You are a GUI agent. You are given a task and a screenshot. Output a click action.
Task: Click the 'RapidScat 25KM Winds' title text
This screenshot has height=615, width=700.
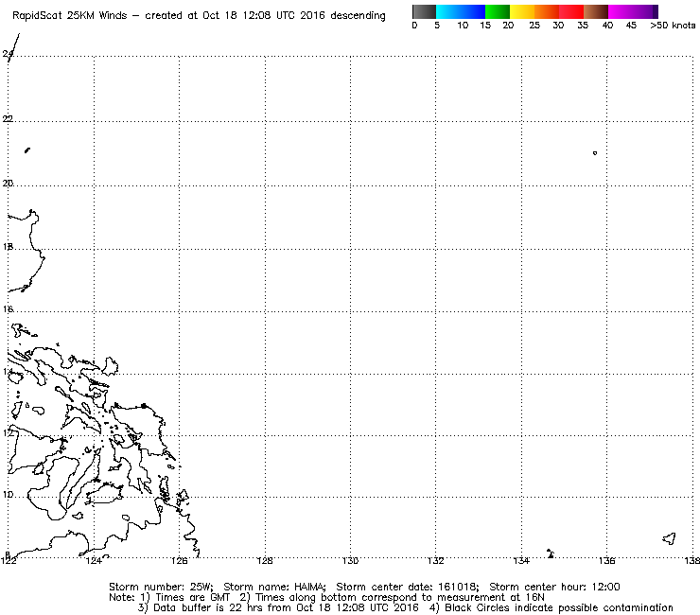point(70,15)
